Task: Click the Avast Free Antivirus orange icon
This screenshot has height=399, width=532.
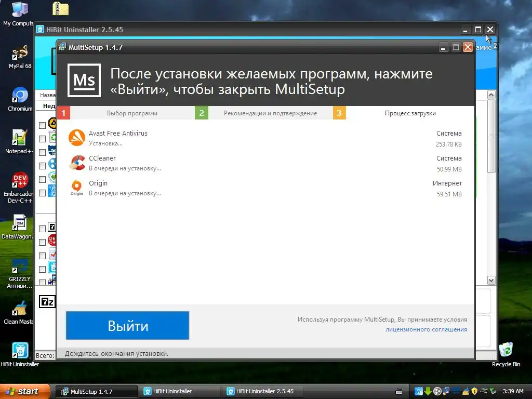Action: point(77,138)
